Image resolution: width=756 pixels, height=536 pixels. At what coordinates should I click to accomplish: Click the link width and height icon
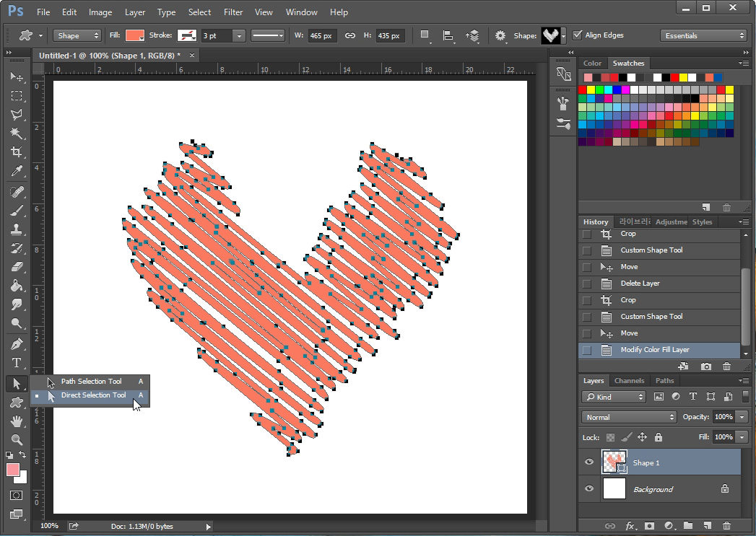350,35
